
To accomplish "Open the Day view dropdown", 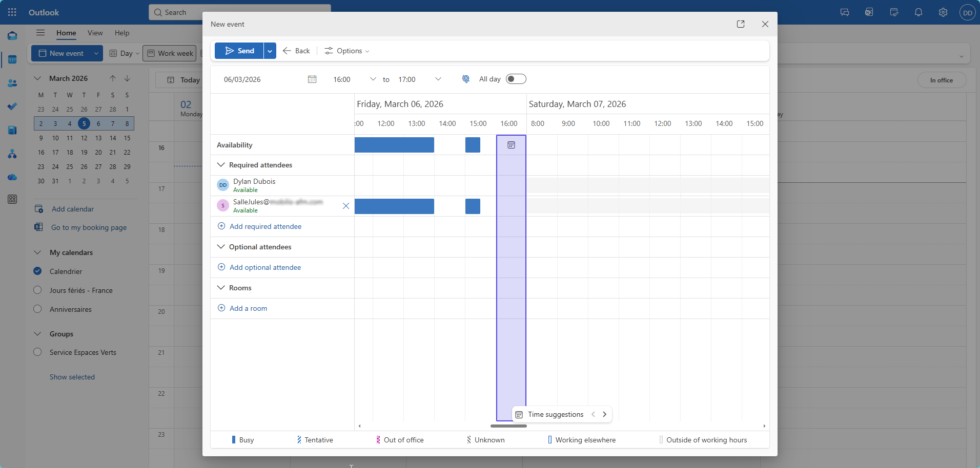I will (137, 53).
